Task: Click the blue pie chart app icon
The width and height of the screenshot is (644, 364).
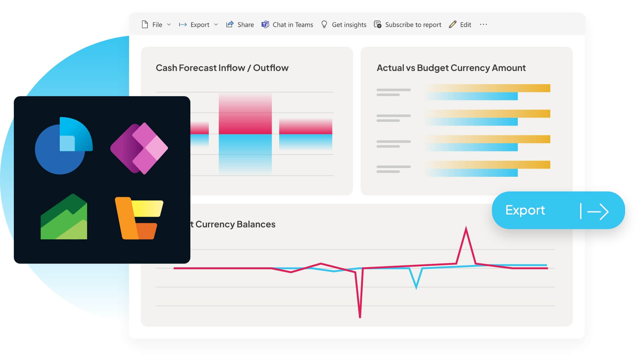Action: 63,146
